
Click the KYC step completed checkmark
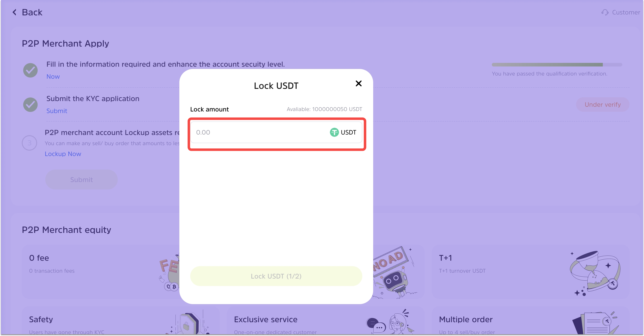click(x=31, y=105)
